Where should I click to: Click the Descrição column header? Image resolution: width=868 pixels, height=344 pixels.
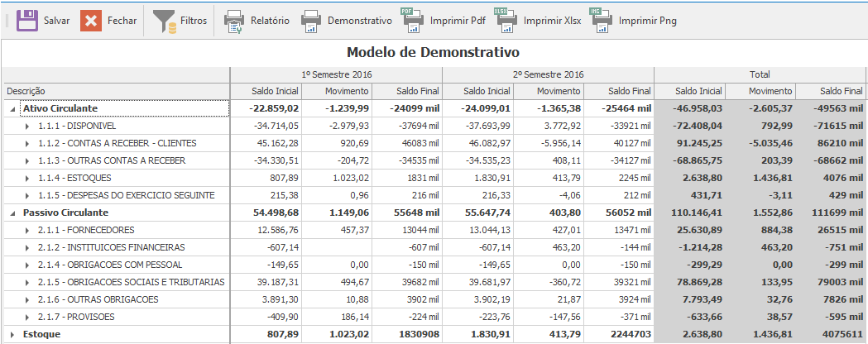tap(116, 91)
